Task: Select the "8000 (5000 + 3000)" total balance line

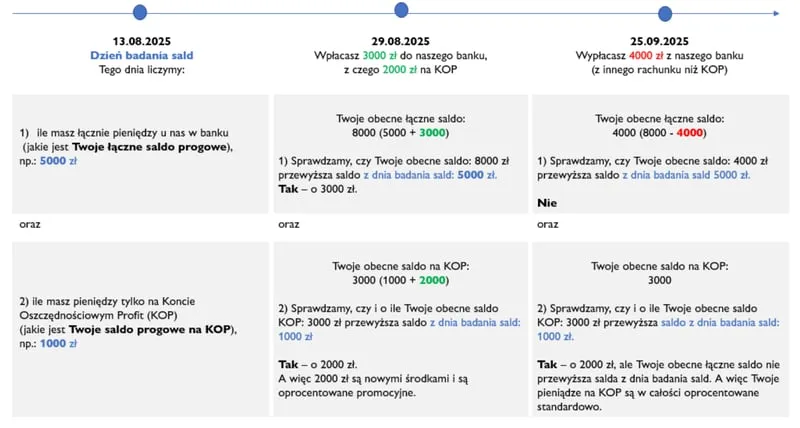Action: (x=400, y=132)
